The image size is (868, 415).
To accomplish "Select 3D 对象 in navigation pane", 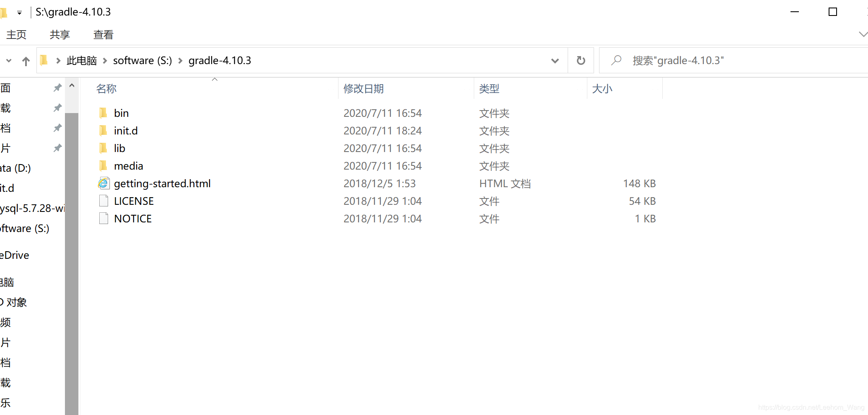I will 13,302.
